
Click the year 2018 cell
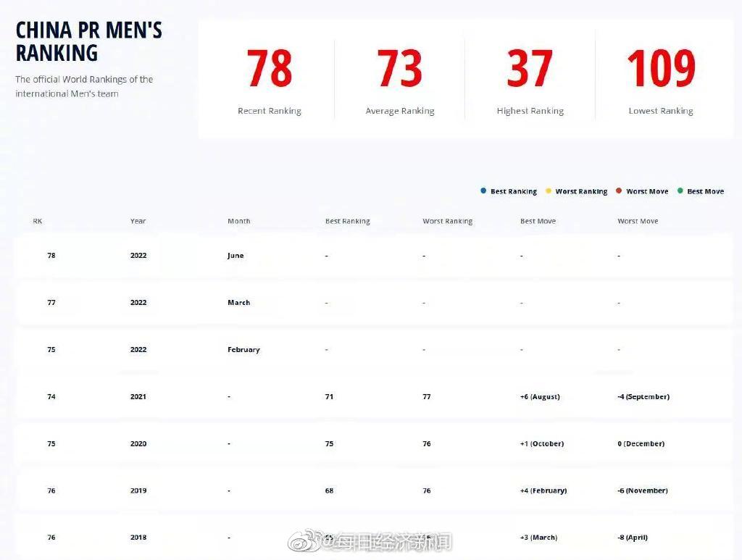tap(138, 538)
